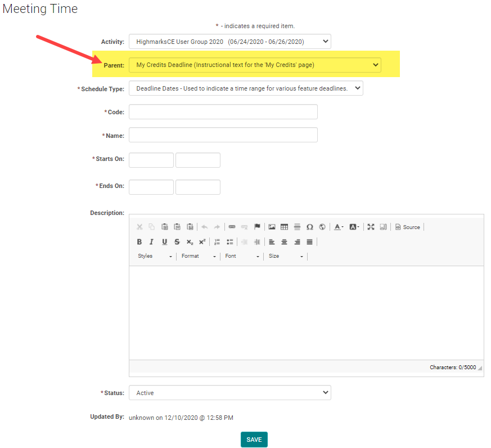The width and height of the screenshot is (491, 448).
Task: Toggle italic text formatting
Action: pos(151,242)
